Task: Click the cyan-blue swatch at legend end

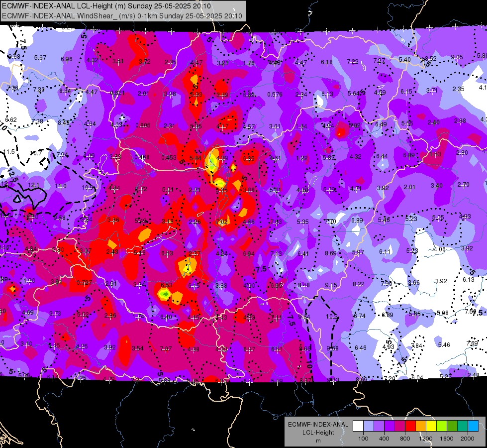Action: click(x=473, y=426)
